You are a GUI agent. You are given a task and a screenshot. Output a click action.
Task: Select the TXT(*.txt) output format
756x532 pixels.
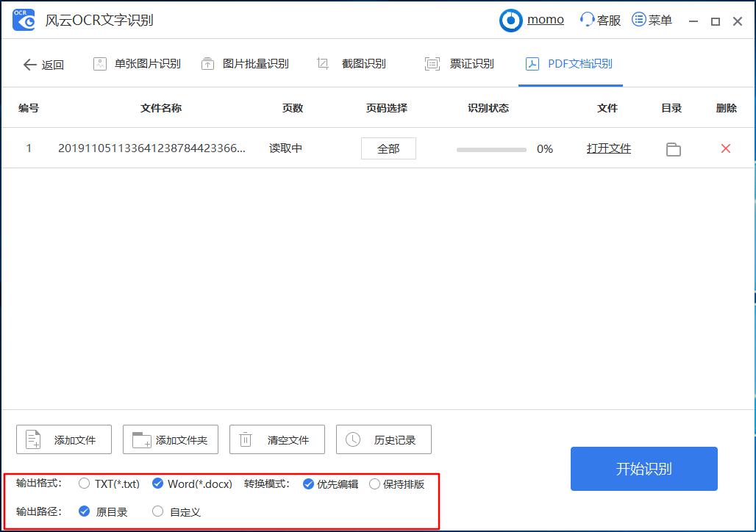84,484
